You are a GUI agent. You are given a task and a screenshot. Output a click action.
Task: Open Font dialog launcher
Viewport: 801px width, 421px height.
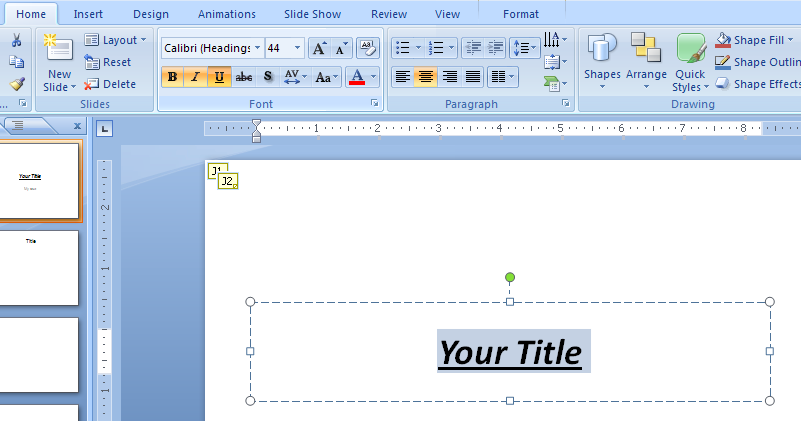coord(375,103)
